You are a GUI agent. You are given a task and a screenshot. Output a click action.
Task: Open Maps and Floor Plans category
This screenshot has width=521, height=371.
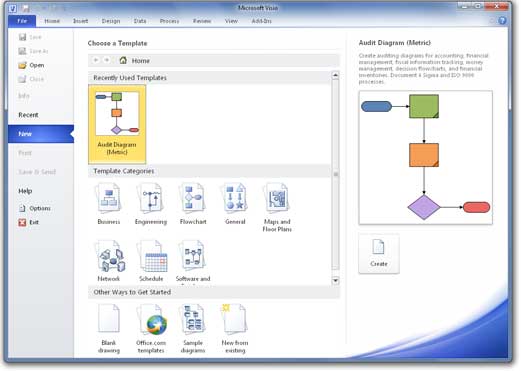coord(277,207)
